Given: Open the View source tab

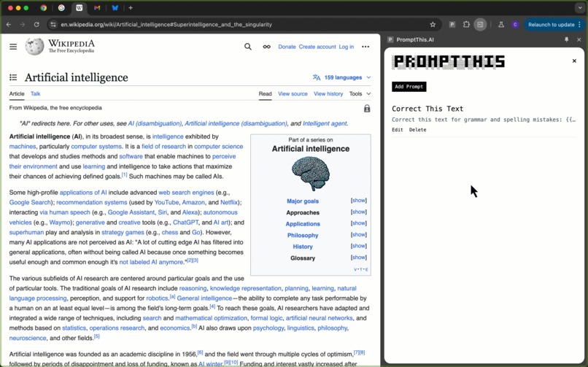Looking at the screenshot, I should tap(293, 93).
